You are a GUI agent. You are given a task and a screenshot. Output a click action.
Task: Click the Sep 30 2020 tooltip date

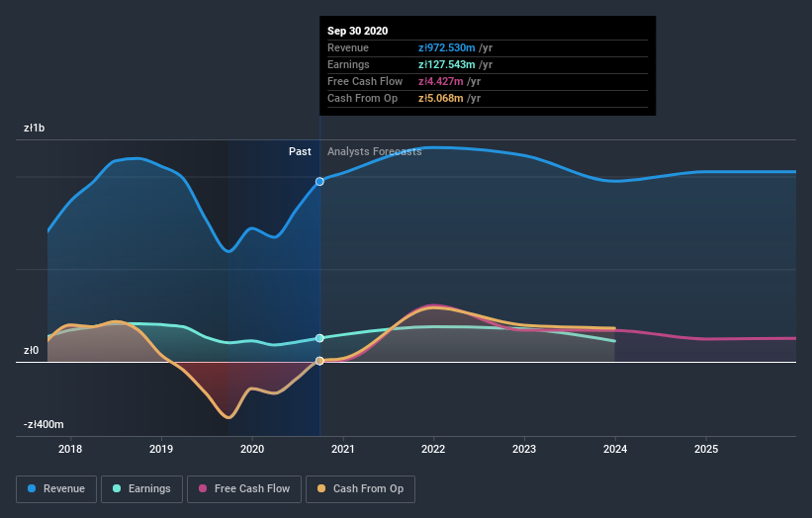click(x=357, y=31)
